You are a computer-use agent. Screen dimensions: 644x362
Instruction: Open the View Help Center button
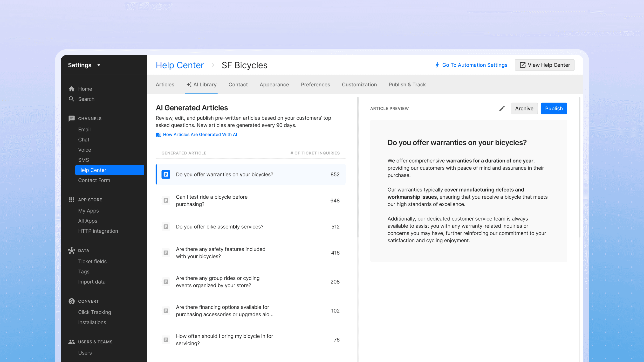pos(544,65)
